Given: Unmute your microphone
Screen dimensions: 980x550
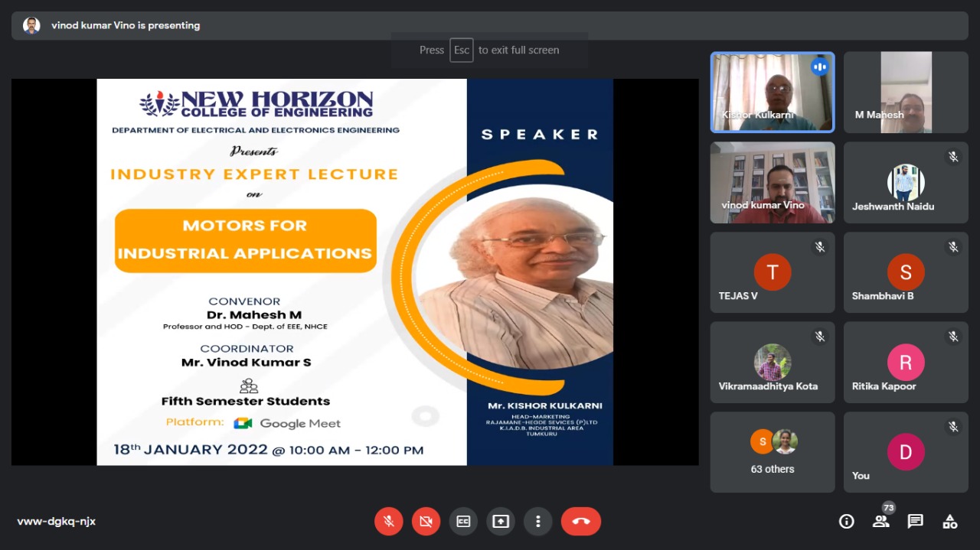Looking at the screenshot, I should (389, 522).
